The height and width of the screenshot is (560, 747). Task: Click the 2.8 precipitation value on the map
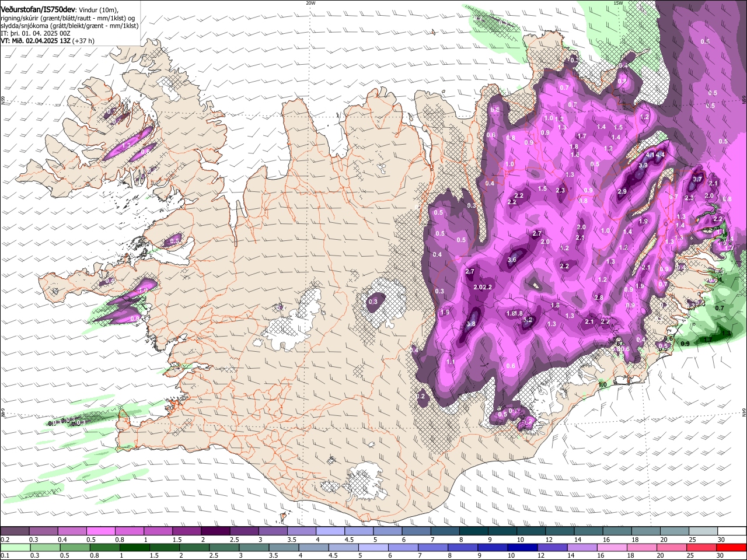click(x=599, y=297)
